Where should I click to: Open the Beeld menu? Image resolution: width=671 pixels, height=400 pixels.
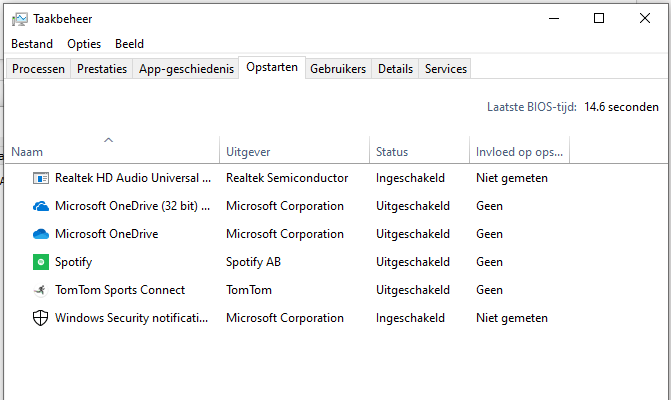tap(129, 44)
